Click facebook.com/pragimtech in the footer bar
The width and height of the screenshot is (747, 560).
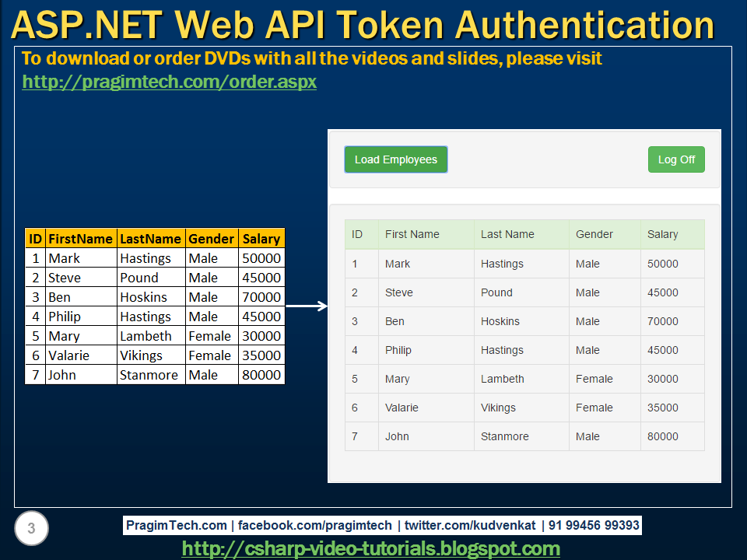pyautogui.click(x=315, y=525)
